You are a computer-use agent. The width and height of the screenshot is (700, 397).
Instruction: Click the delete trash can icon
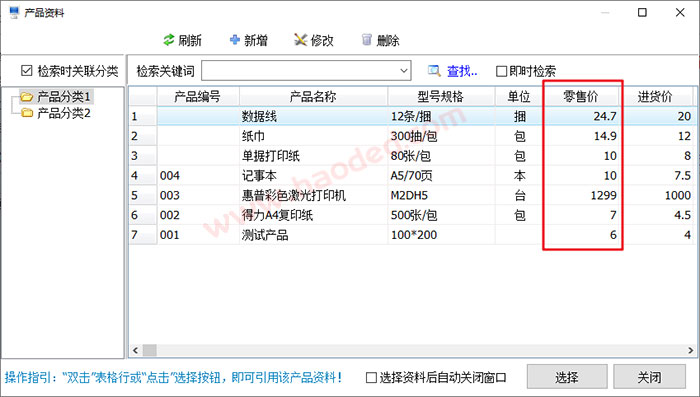coord(367,40)
